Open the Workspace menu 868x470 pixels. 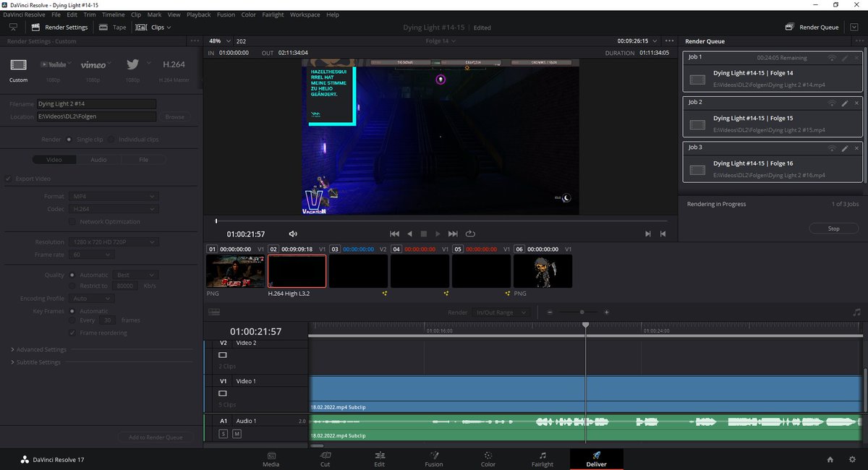[305, 14]
